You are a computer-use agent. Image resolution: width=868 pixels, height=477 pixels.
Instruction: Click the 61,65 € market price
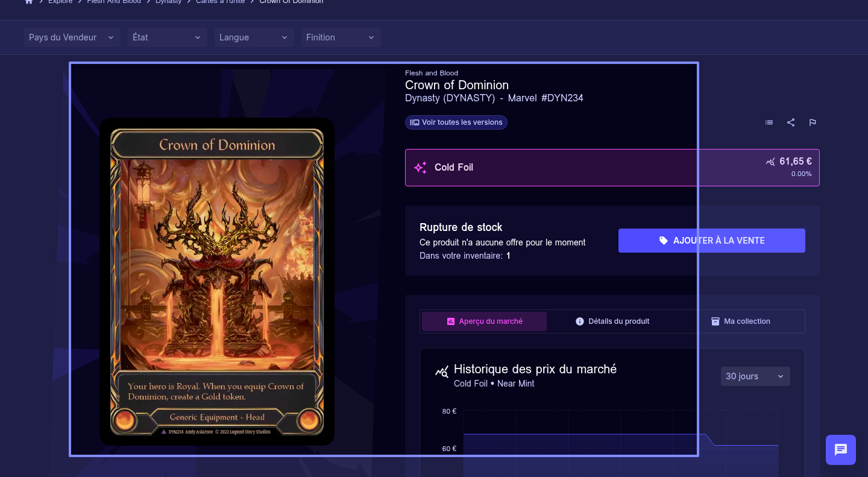[796, 162]
